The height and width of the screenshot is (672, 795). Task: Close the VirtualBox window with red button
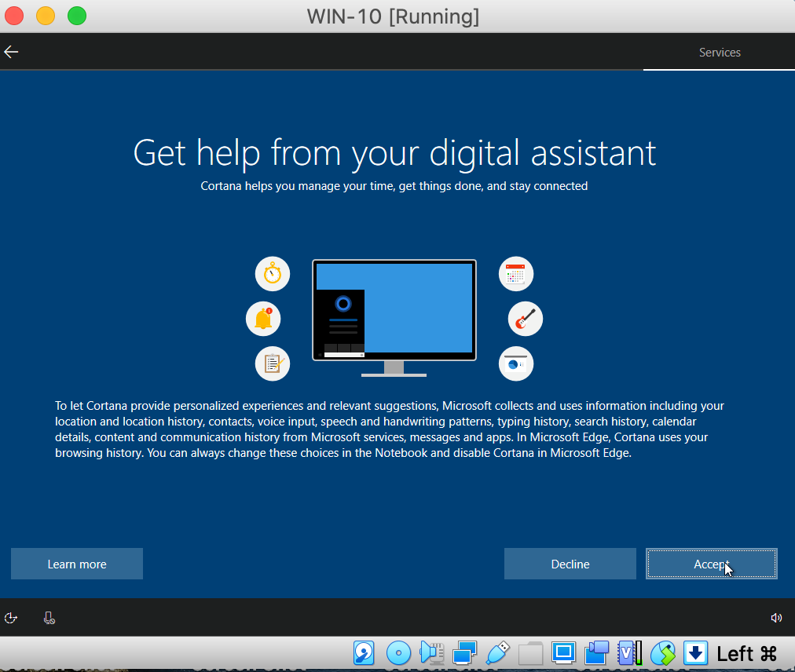click(x=14, y=16)
